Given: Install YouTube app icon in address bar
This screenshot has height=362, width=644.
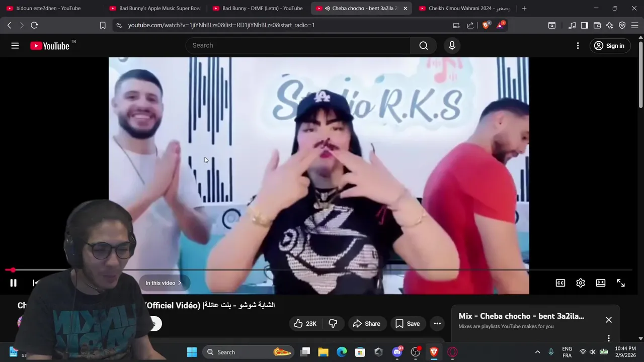Looking at the screenshot, I should pos(456,25).
